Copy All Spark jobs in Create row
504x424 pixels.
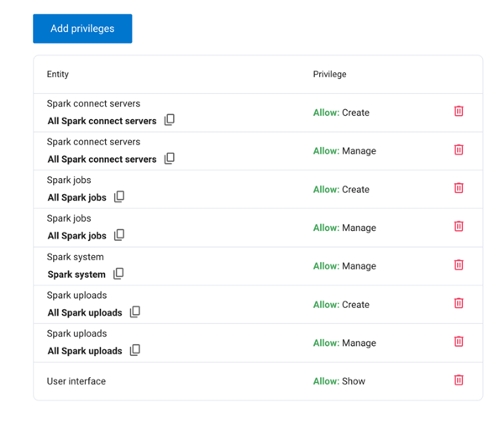[x=119, y=196]
